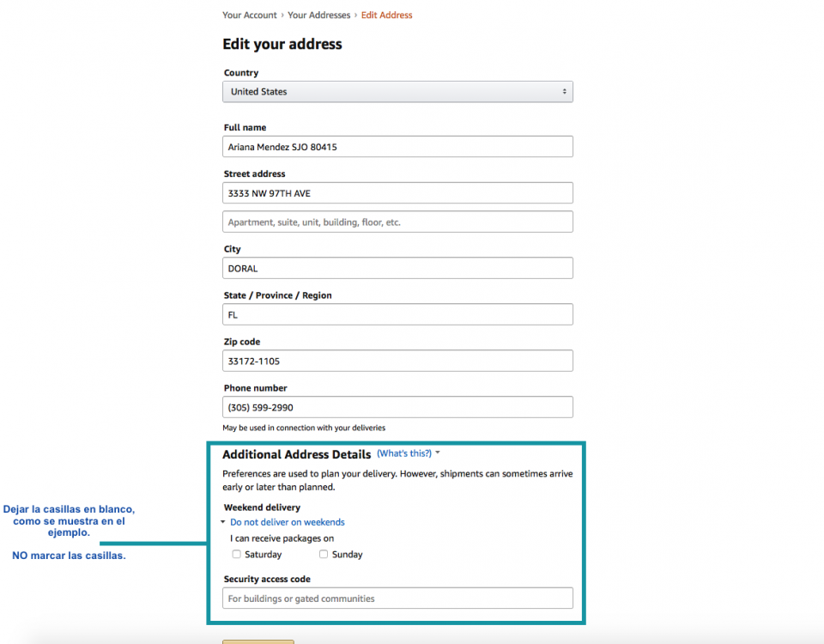824x644 pixels.
Task: Click the Zip code field
Action: [397, 361]
